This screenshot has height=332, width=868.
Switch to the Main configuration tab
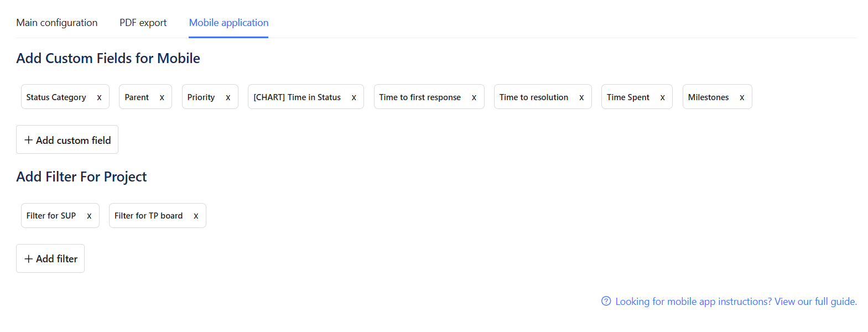pyautogui.click(x=57, y=23)
